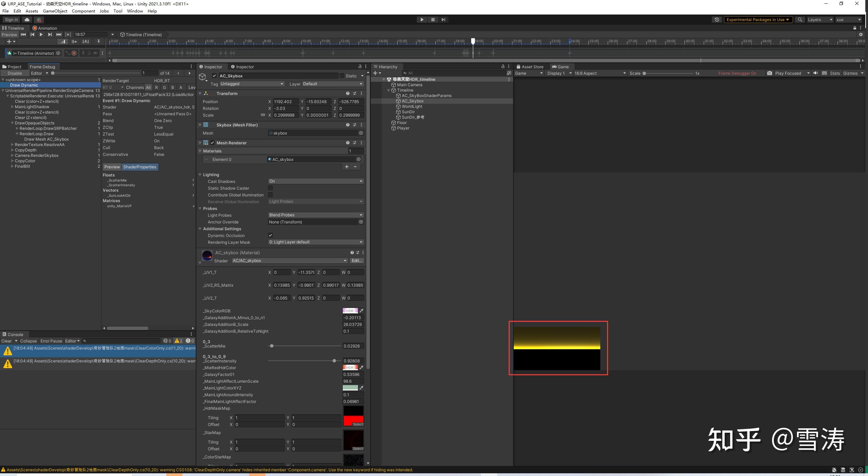Enable the Static Shadow Caster checkbox
This screenshot has height=476, width=868.
click(x=270, y=188)
